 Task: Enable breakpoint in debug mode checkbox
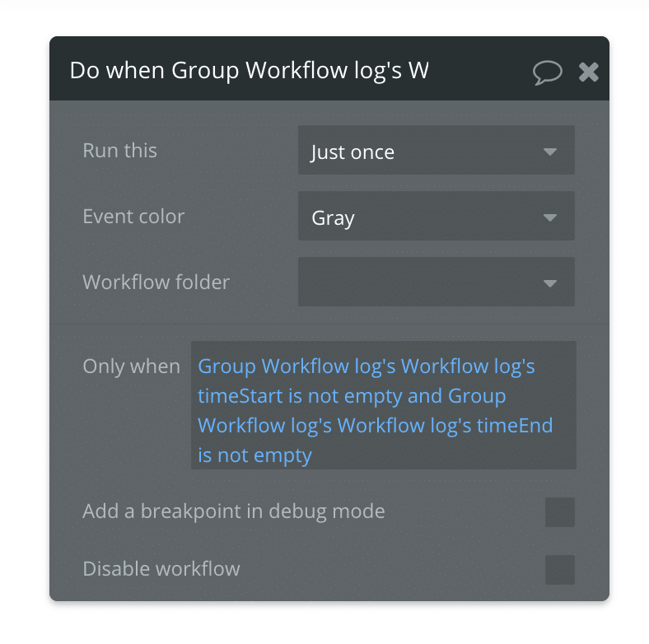[560, 512]
